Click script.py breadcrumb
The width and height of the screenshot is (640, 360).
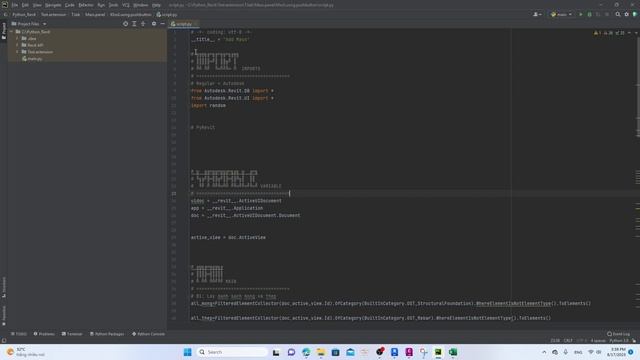(x=167, y=15)
